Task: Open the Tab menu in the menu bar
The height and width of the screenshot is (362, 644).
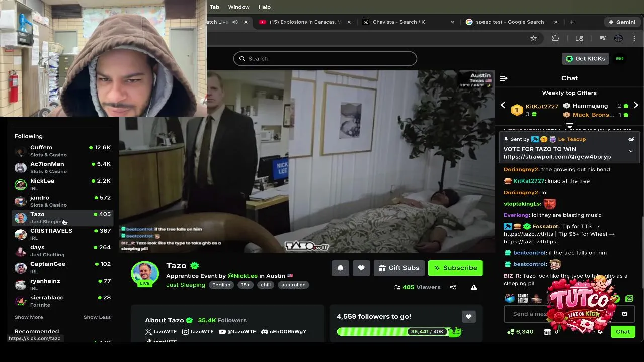Action: (214, 7)
